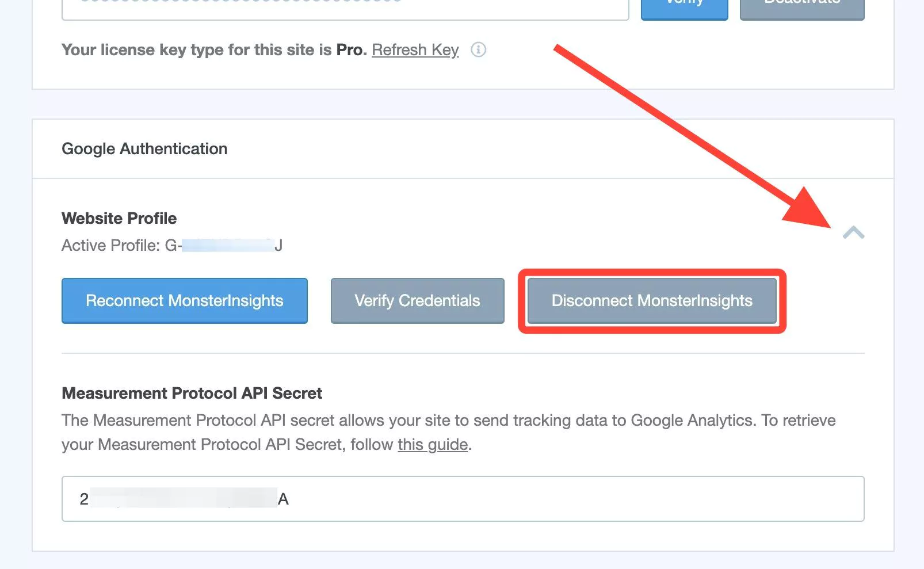Collapse the Website Profile section chevron

click(x=854, y=233)
